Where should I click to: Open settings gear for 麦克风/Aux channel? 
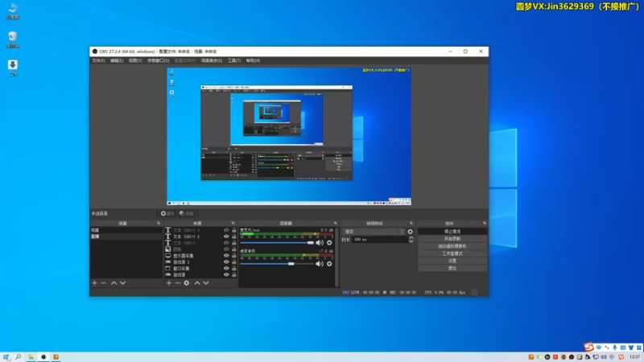coord(329,243)
